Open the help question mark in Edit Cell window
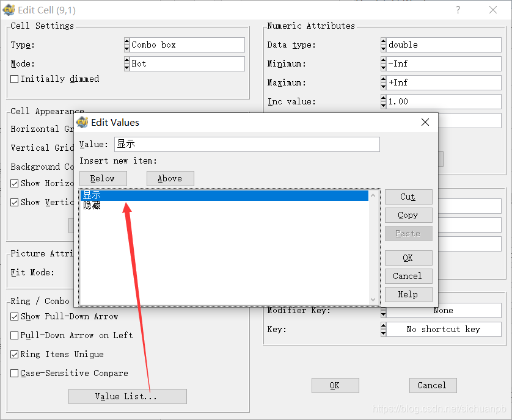Screen dimensions: 512x420 458,10
